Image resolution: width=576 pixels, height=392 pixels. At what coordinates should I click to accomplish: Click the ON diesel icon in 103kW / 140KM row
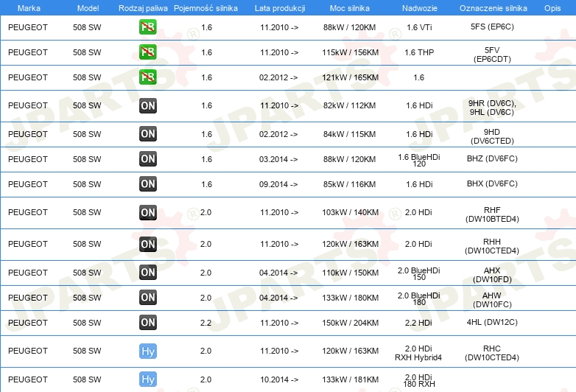click(147, 212)
